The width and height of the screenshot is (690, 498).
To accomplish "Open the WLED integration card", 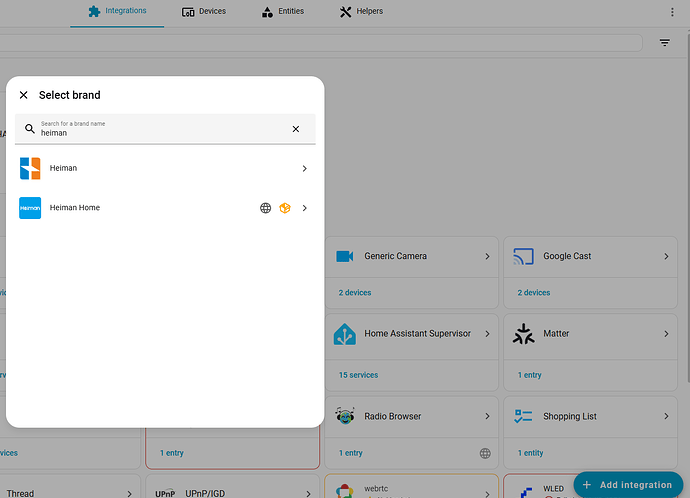I will click(x=539, y=486).
